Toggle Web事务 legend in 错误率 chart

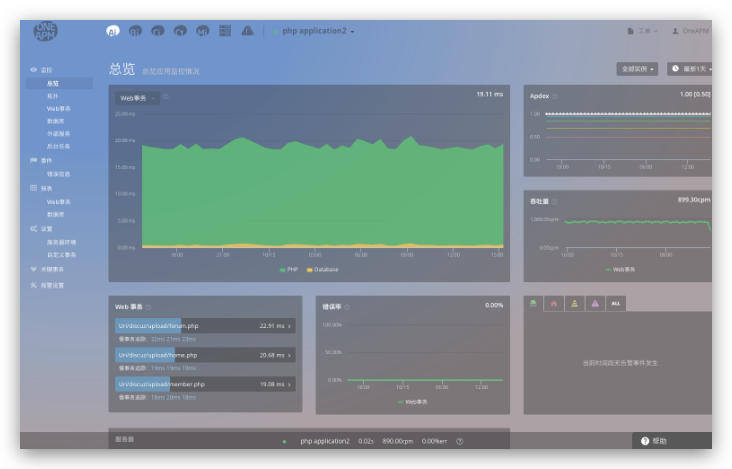(x=413, y=402)
